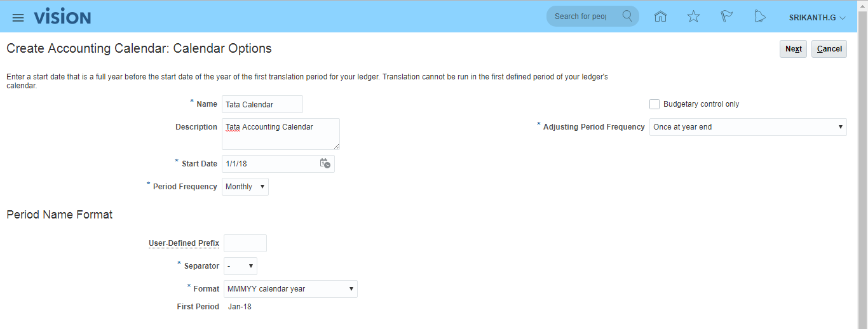Click the Description text area
Image resolution: width=868 pixels, height=329 pixels.
click(281, 134)
